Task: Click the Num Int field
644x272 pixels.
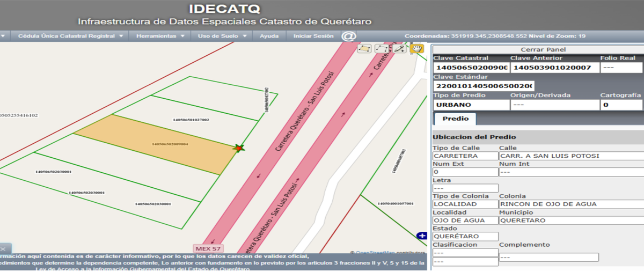Action: tap(572, 172)
